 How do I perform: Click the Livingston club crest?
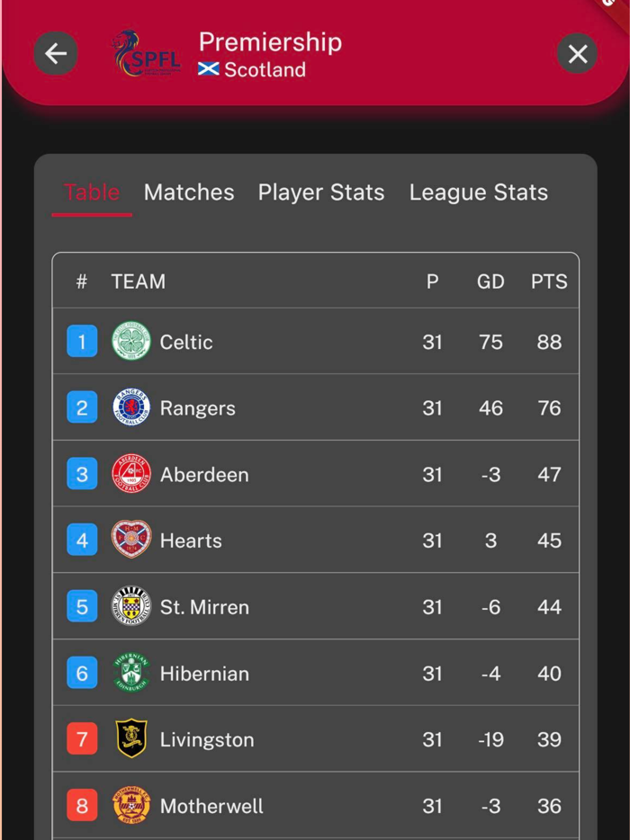131,739
